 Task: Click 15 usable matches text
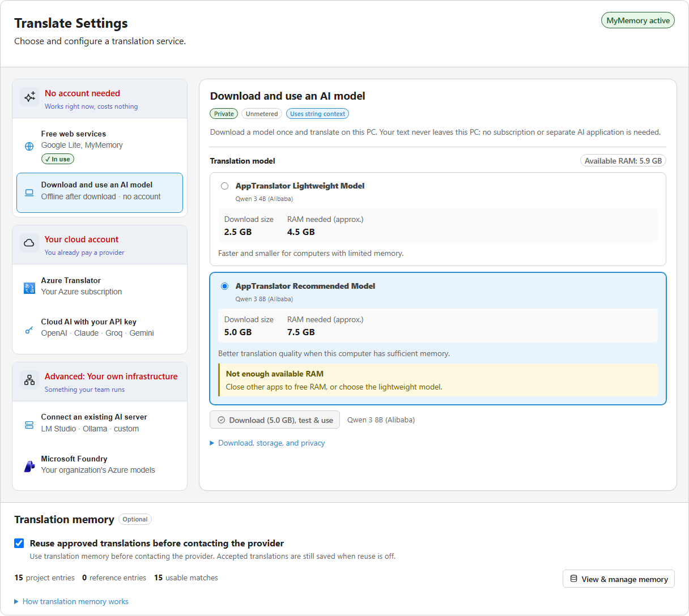186,577
